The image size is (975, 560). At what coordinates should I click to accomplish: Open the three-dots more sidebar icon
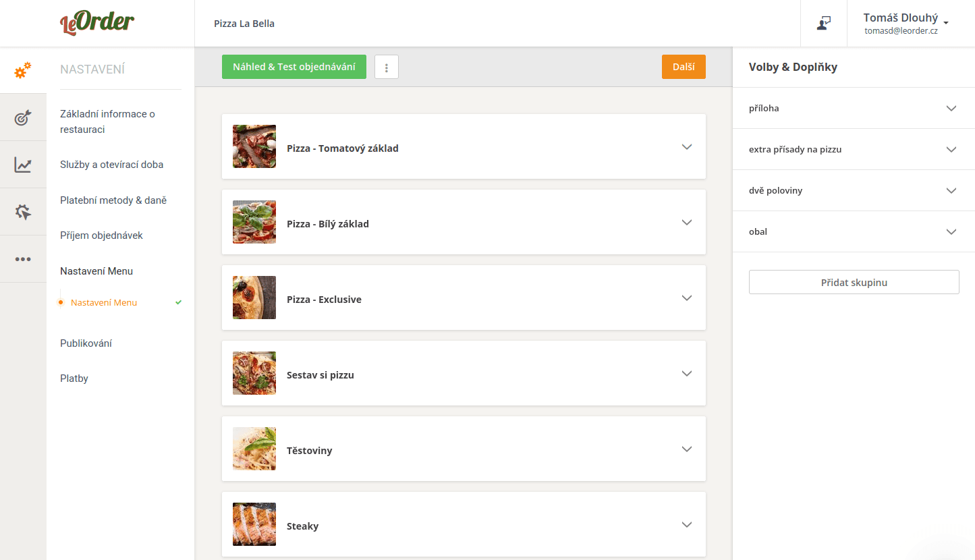pyautogui.click(x=23, y=259)
